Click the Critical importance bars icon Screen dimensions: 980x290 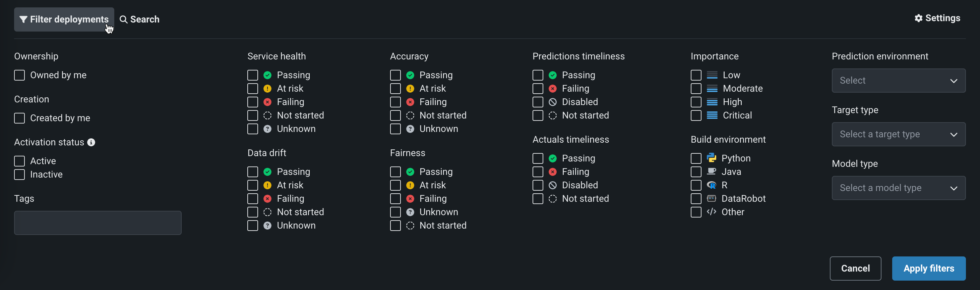click(712, 115)
